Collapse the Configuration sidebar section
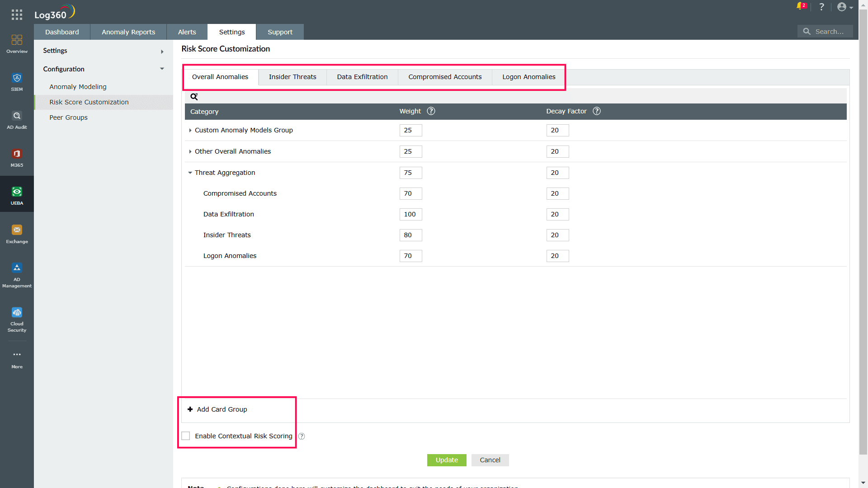 pyautogui.click(x=162, y=69)
